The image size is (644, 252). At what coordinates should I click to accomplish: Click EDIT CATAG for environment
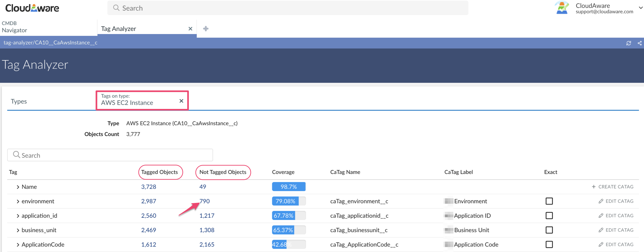pos(616,201)
